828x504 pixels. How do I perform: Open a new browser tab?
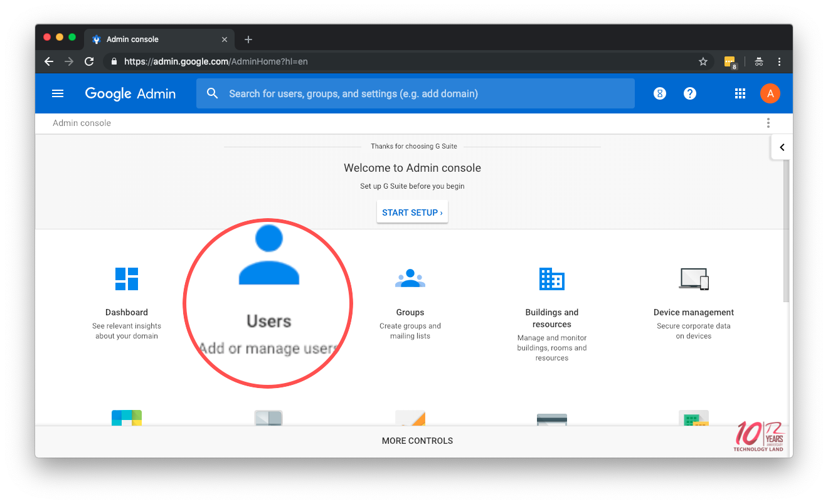[248, 39]
